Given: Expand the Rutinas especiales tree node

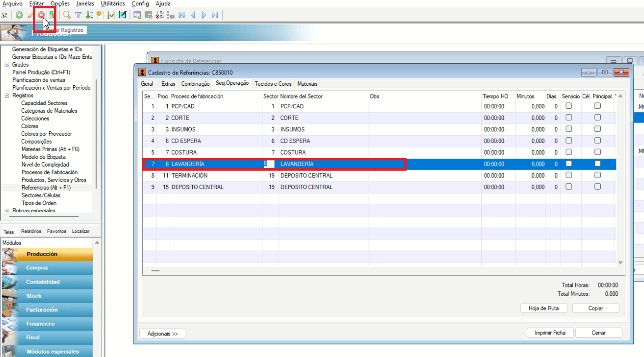Looking at the screenshot, I should pos(7,211).
